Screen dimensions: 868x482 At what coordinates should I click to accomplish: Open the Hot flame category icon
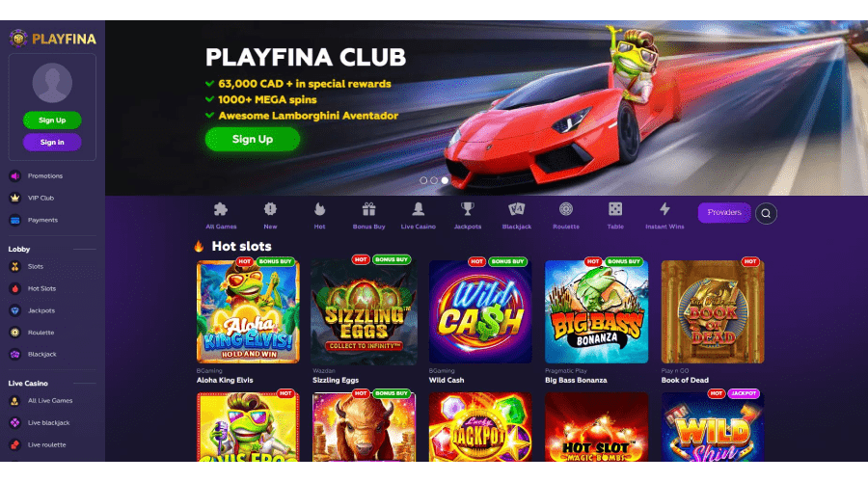click(x=319, y=209)
